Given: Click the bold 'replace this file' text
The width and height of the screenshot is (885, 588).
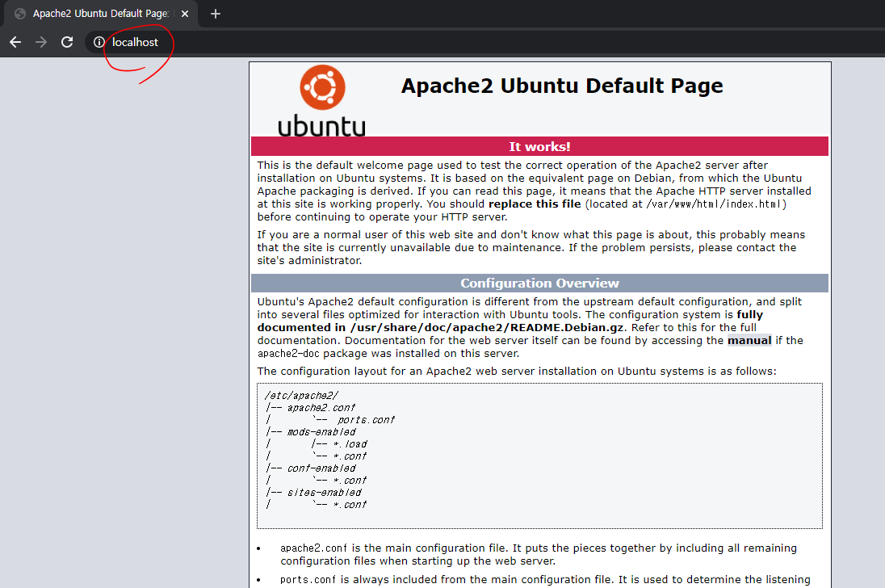Looking at the screenshot, I should (x=535, y=204).
